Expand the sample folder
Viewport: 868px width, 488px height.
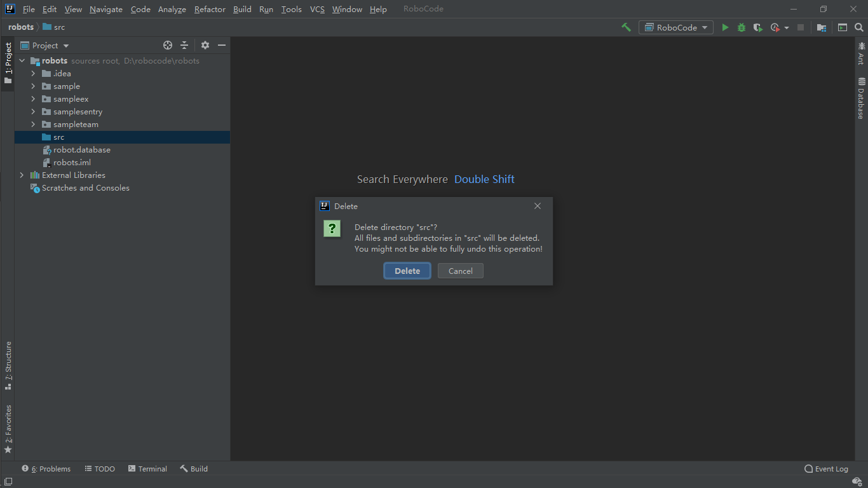pyautogui.click(x=34, y=86)
